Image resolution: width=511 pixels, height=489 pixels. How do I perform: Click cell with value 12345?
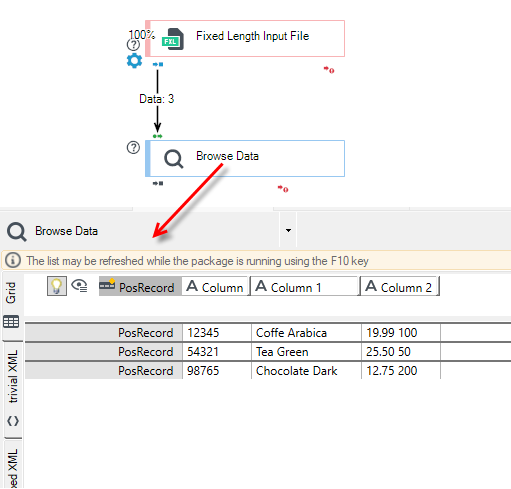(217, 333)
